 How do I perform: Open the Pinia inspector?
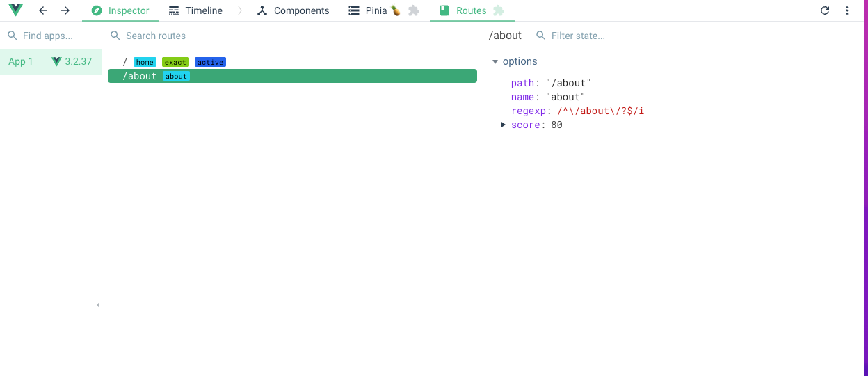click(x=375, y=10)
